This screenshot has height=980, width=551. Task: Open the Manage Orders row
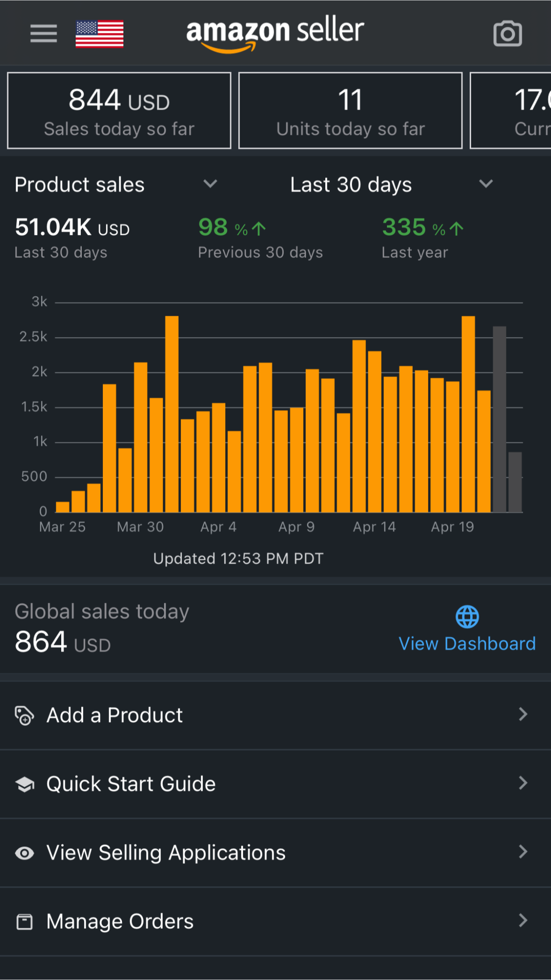(x=120, y=922)
